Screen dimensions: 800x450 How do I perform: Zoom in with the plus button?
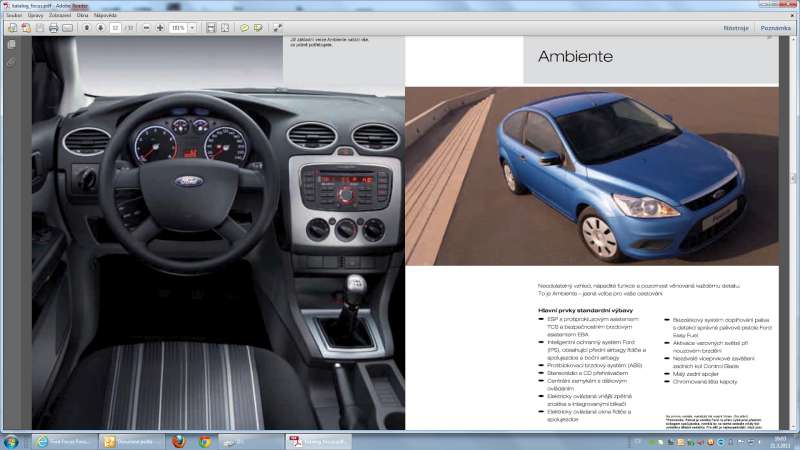tap(160, 28)
